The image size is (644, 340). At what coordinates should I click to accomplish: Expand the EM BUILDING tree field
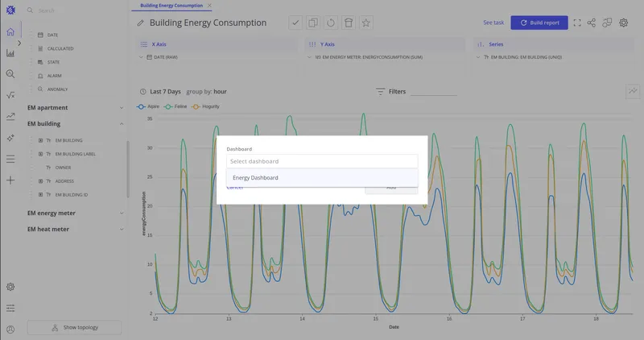pyautogui.click(x=40, y=141)
